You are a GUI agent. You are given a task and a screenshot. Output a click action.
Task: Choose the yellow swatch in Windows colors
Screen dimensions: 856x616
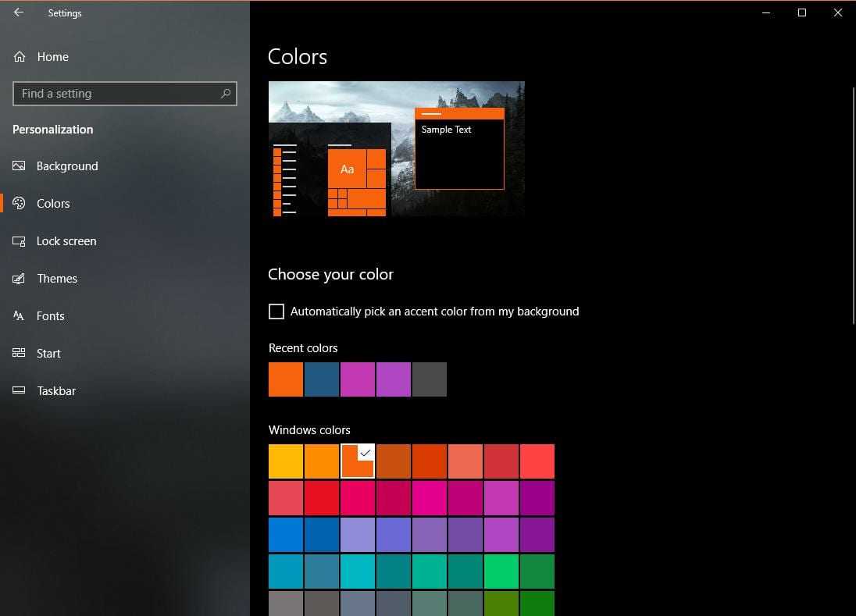(x=286, y=461)
